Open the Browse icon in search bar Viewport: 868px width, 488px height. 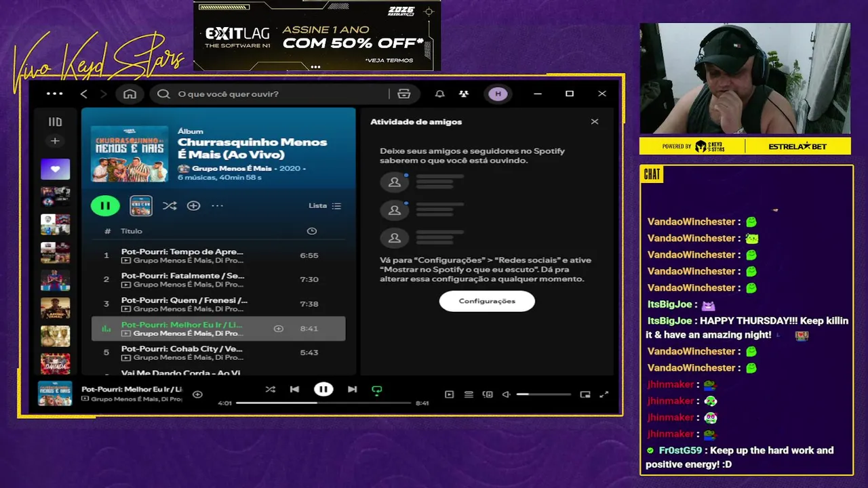[x=404, y=94]
